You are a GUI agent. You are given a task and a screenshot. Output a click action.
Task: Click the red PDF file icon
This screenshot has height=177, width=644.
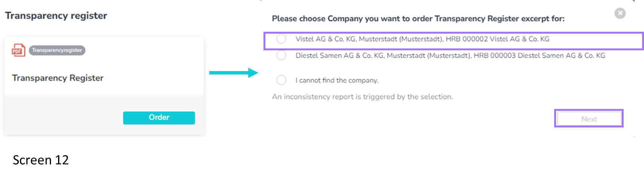point(18,50)
